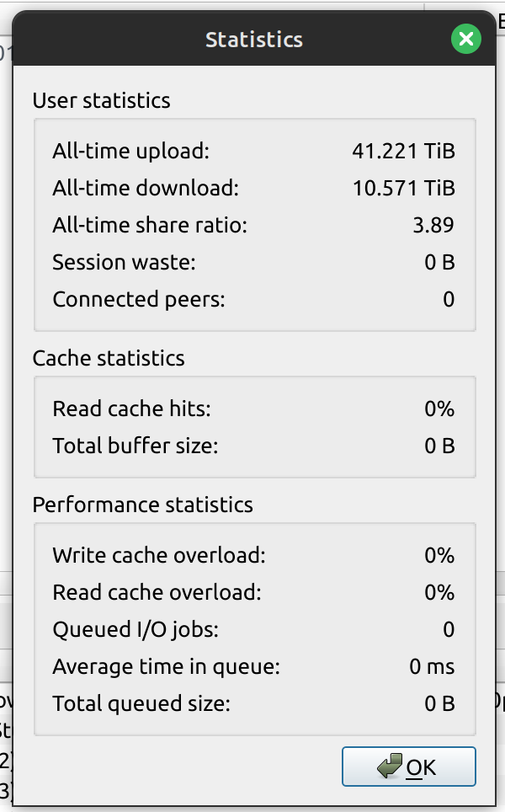
Task: Select the Total queued size label
Action: coord(141,704)
